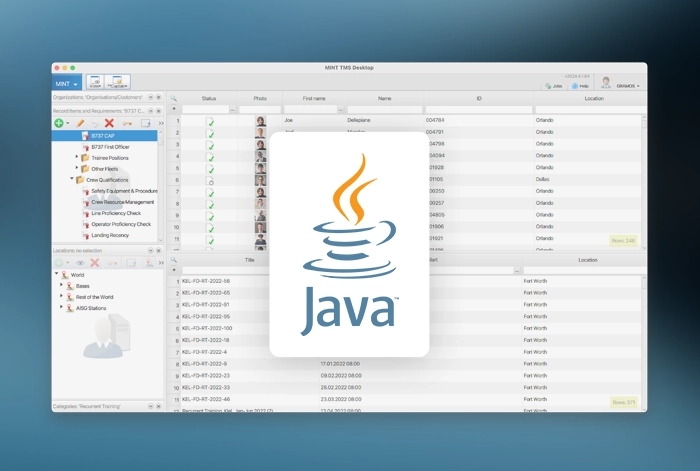Select course KEL-FD-RT-2022-100
The width and height of the screenshot is (700, 471).
click(207, 328)
